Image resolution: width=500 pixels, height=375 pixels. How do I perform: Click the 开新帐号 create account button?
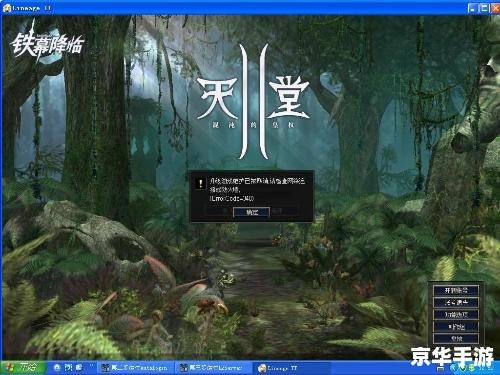click(456, 290)
